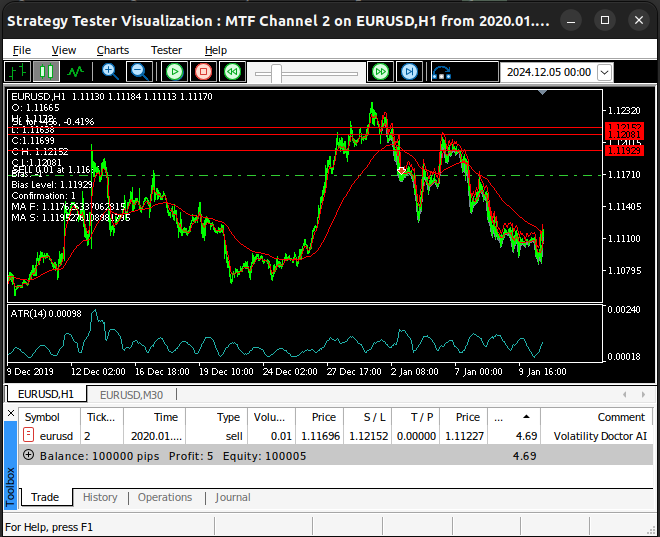Screen dimensions: 660x537
Task: Click the sell order arrow on chart
Action: tap(402, 171)
